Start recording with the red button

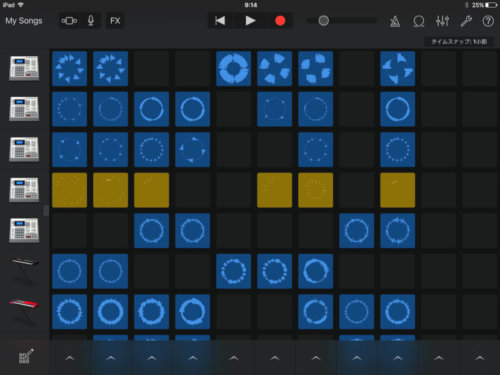click(x=280, y=21)
